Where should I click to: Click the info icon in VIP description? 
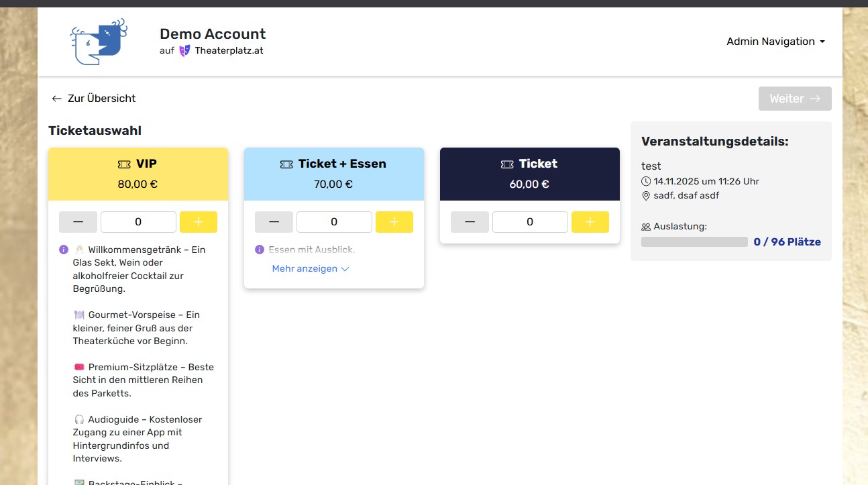click(64, 250)
